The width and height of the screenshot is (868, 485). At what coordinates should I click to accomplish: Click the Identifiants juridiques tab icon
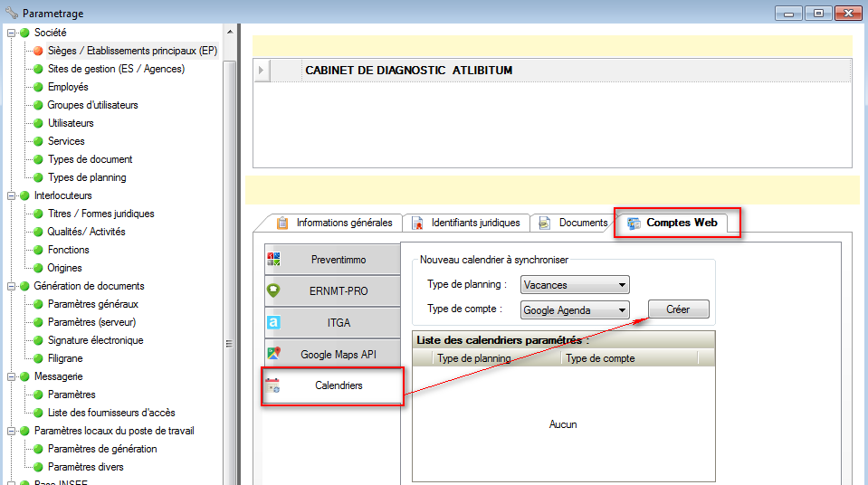coord(418,223)
